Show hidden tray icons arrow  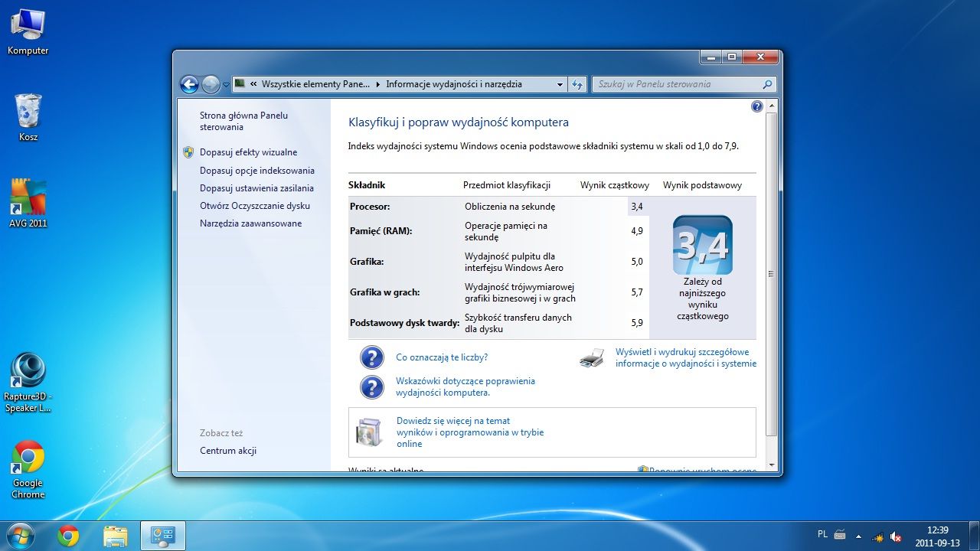(x=858, y=536)
